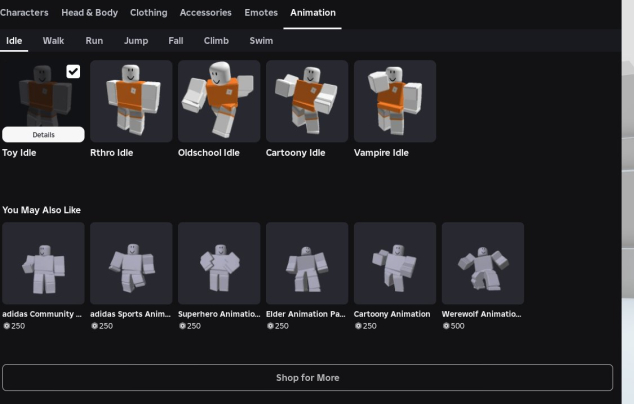This screenshot has width=634, height=404.
Task: Click the Shop for More button
Action: (x=307, y=377)
